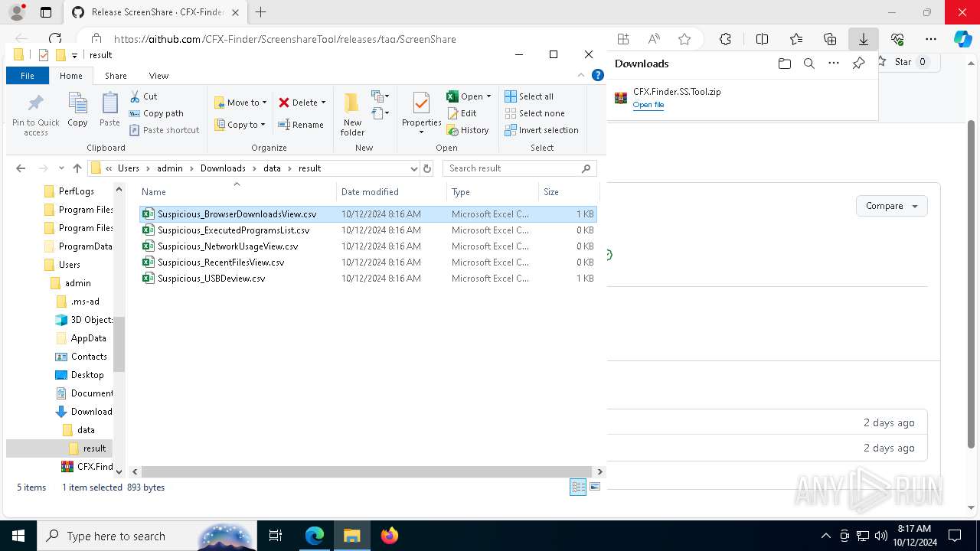Open recent locations dropdown

click(x=61, y=168)
